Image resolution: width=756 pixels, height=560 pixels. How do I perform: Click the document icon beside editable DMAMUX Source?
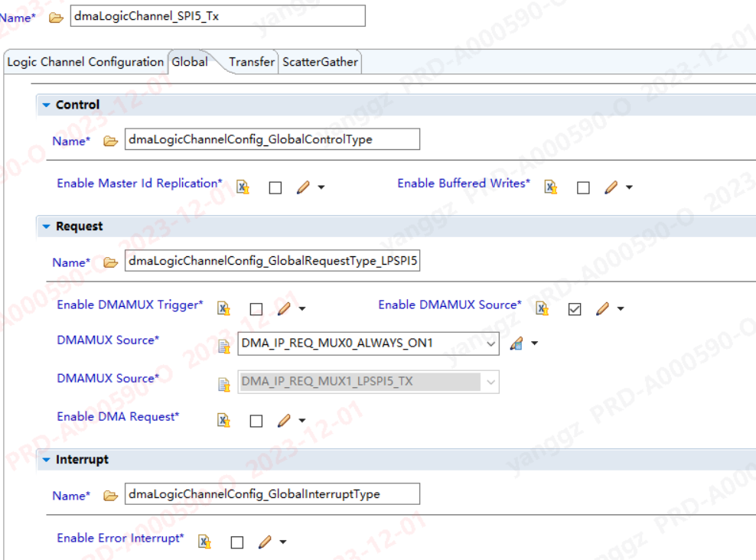coord(223,346)
